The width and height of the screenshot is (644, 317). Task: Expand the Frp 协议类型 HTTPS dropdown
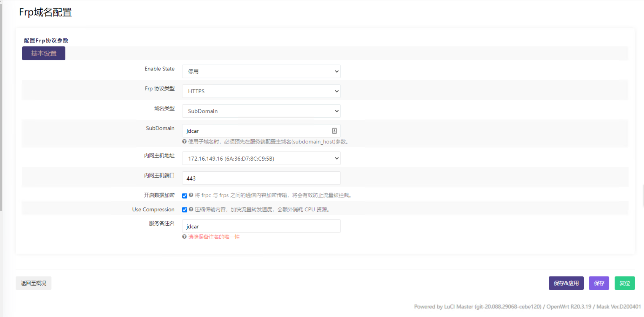point(261,91)
